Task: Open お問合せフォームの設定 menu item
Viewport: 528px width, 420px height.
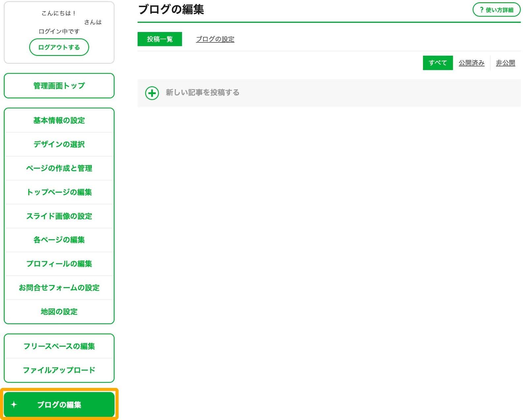Action: point(59,288)
